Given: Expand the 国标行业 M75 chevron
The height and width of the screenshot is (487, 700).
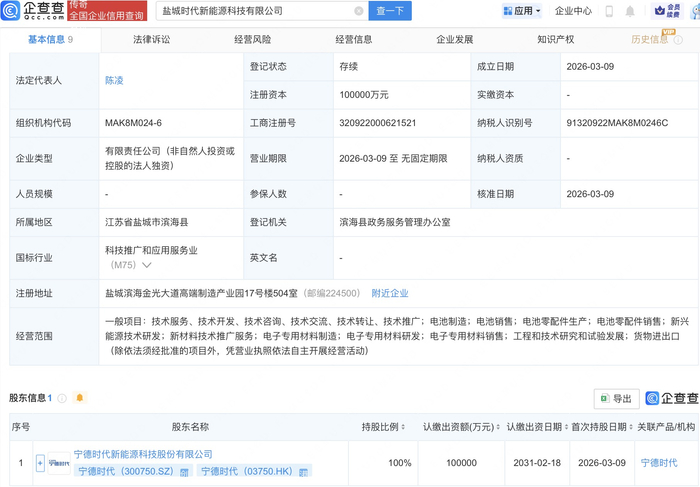Looking at the screenshot, I should (x=147, y=266).
